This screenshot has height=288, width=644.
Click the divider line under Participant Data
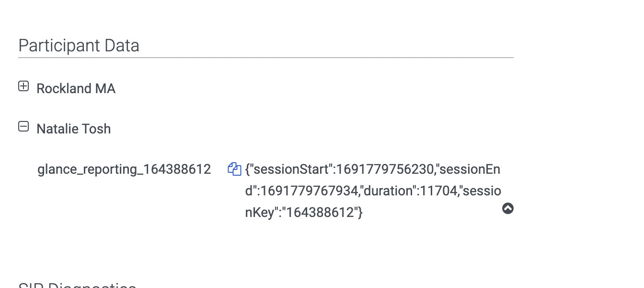click(265, 58)
